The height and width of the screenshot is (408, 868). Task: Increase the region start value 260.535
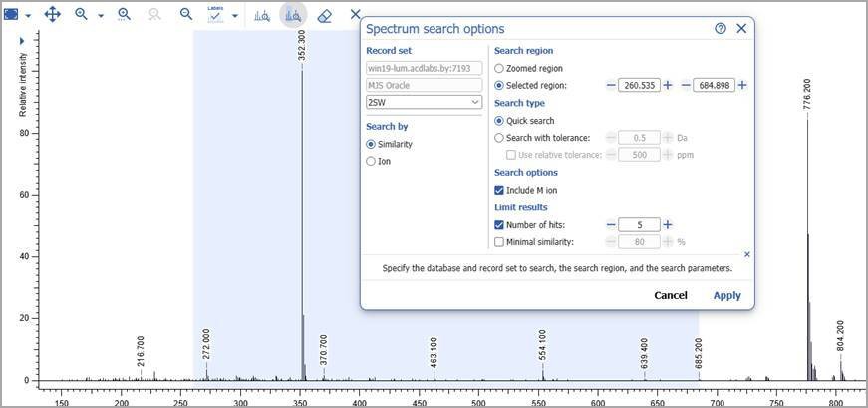click(668, 85)
